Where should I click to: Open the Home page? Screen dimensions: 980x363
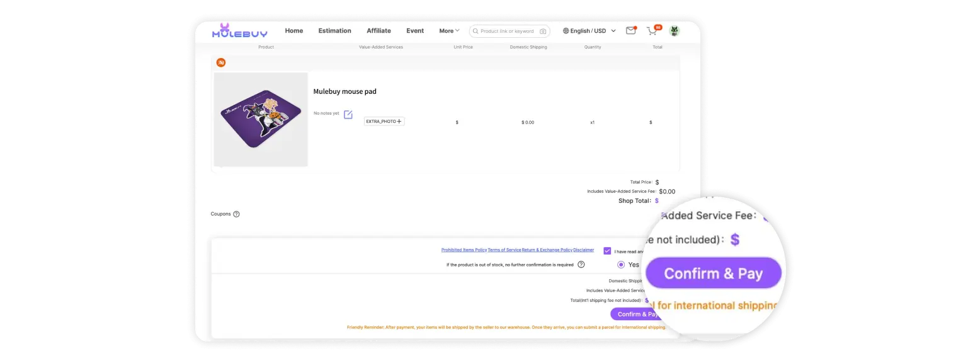tap(293, 30)
